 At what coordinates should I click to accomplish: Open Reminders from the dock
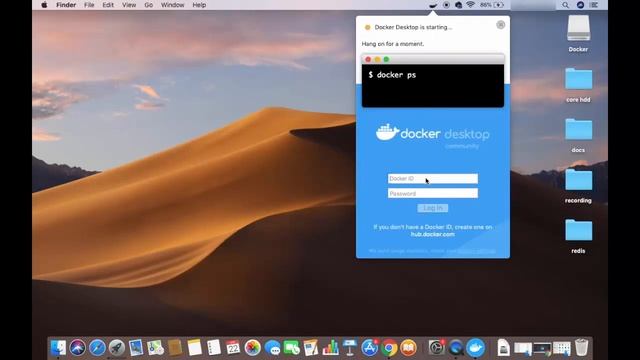point(213,348)
